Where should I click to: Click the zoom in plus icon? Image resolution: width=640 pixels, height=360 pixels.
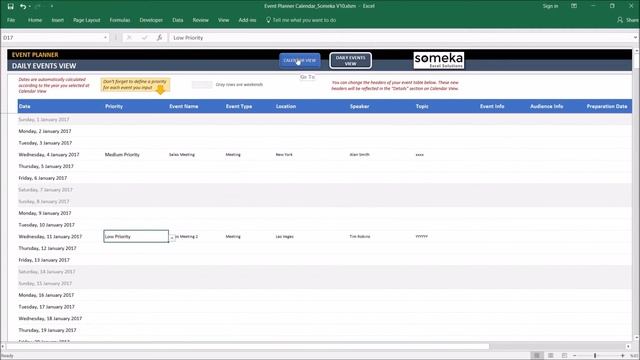pyautogui.click(x=622, y=356)
